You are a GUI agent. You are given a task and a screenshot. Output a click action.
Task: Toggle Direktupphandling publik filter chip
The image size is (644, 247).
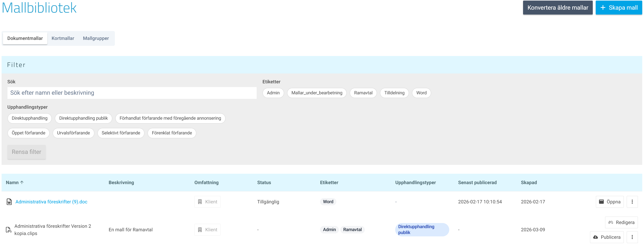click(x=83, y=118)
